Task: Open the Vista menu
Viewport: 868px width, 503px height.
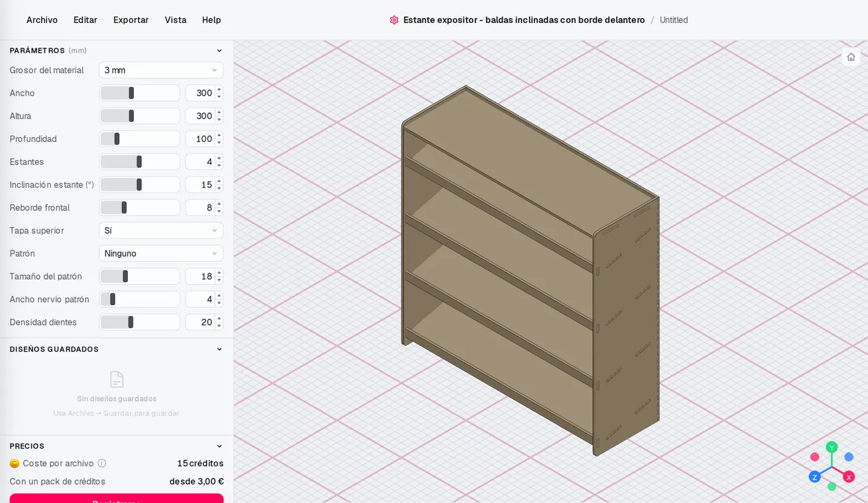Action: pyautogui.click(x=175, y=20)
